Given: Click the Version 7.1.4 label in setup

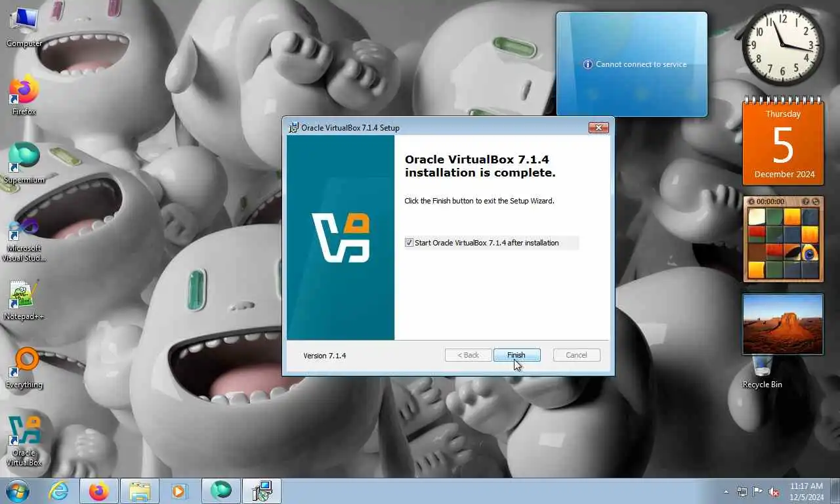Looking at the screenshot, I should tap(325, 356).
